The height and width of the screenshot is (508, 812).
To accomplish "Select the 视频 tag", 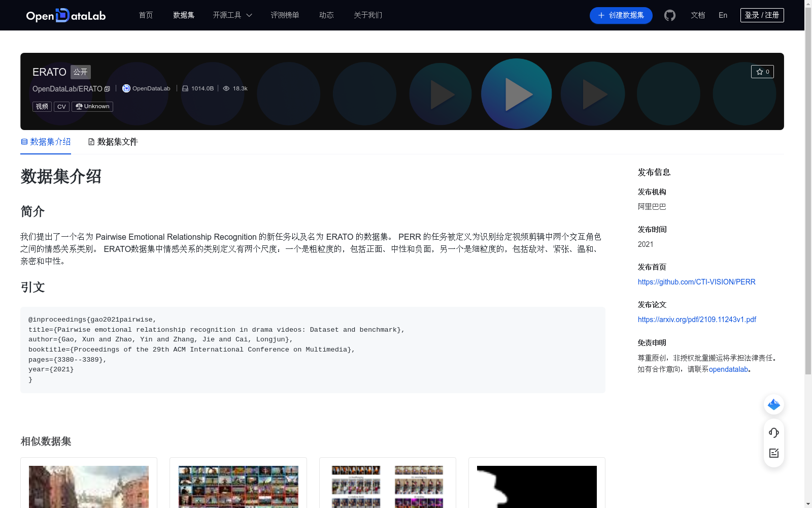I will coord(42,106).
